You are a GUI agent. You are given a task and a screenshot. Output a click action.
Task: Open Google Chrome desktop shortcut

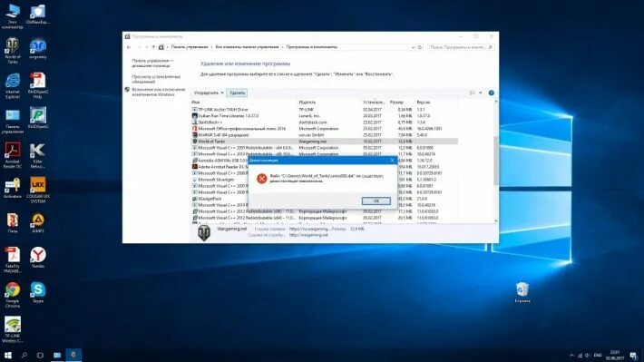(x=13, y=295)
